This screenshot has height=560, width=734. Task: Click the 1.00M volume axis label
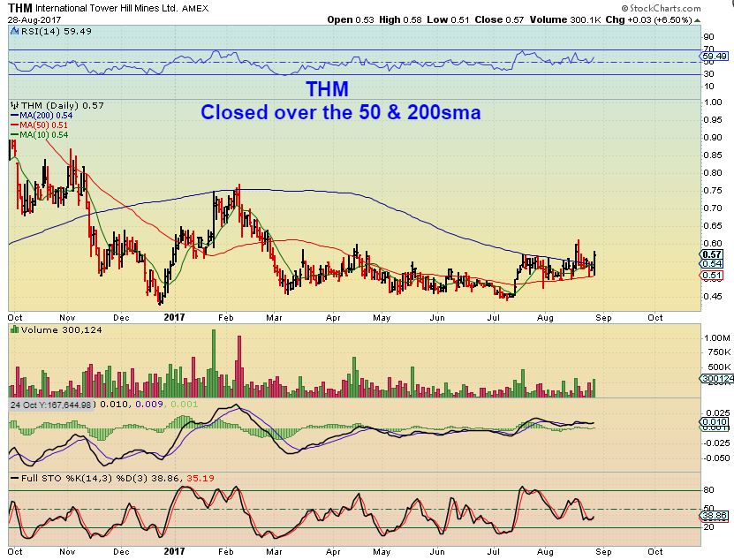[x=717, y=337]
